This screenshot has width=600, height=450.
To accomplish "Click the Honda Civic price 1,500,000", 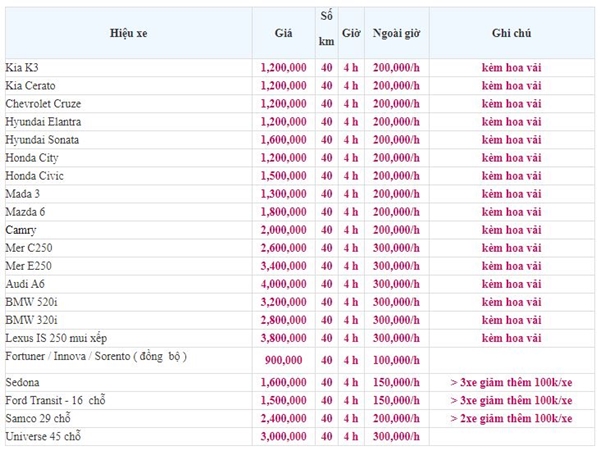I will click(284, 176).
